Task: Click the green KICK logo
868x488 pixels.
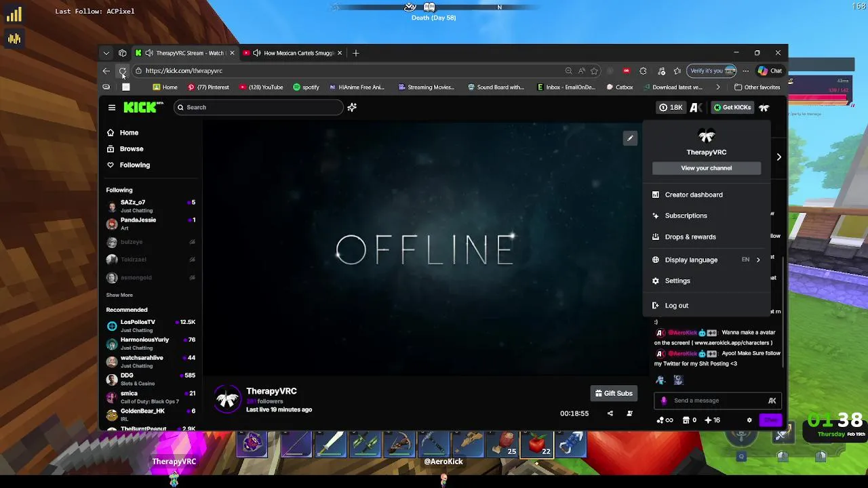Action: tap(143, 107)
